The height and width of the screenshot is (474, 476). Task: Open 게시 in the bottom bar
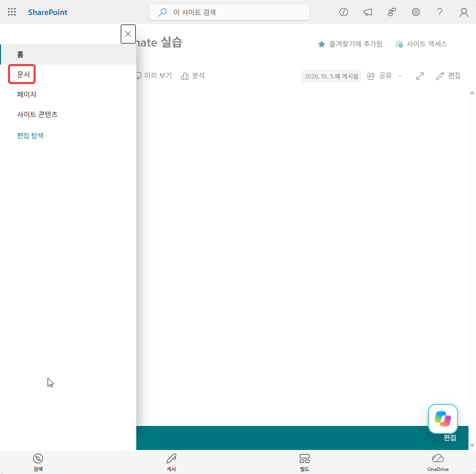171,462
